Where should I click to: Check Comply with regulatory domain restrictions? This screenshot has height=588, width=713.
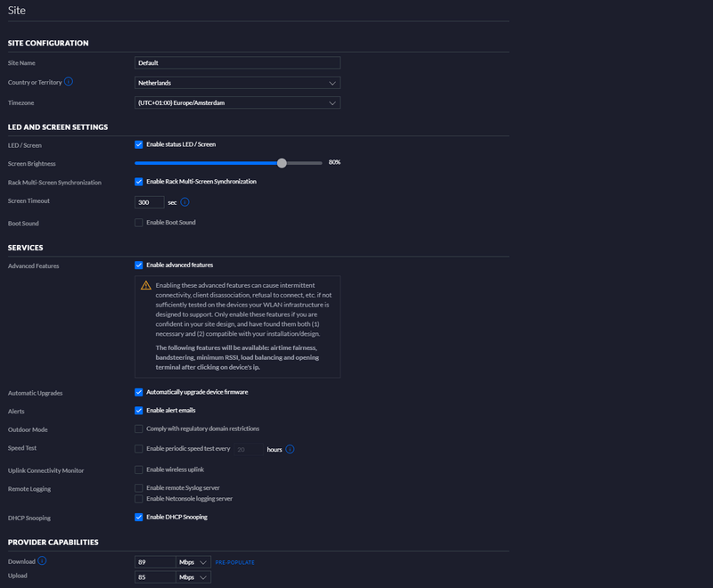pos(139,429)
